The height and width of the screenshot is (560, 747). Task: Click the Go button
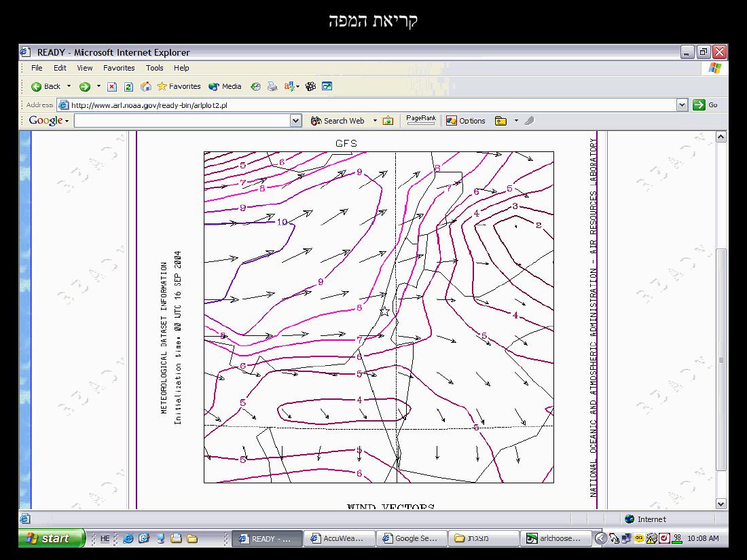click(x=706, y=105)
